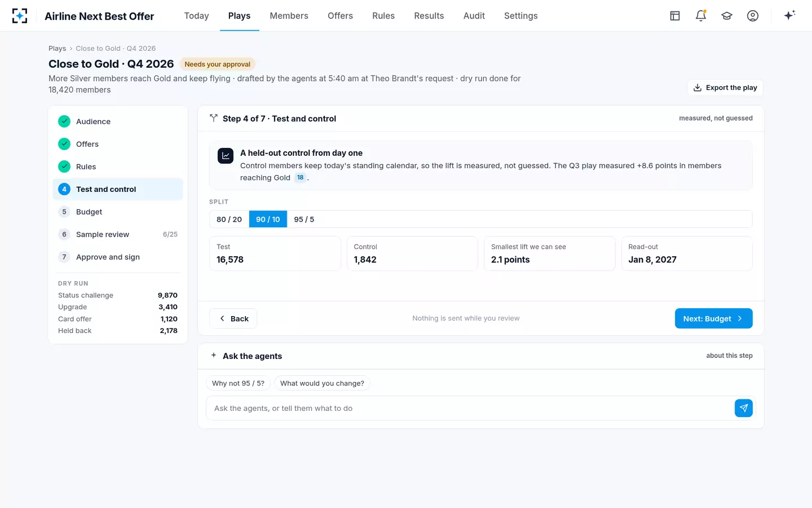This screenshot has height=508, width=812.
Task: Open the Plays tab
Action: point(239,16)
